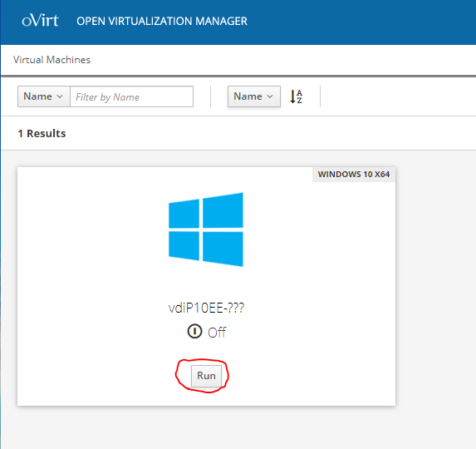
Task: Click the chevron on filter Name dropdown
Action: point(60,96)
